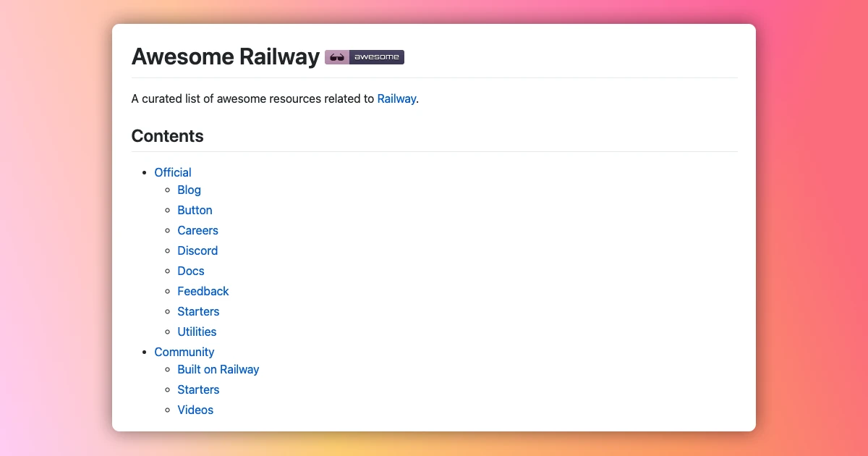Go to the Community section link
868x456 pixels.
(x=184, y=352)
